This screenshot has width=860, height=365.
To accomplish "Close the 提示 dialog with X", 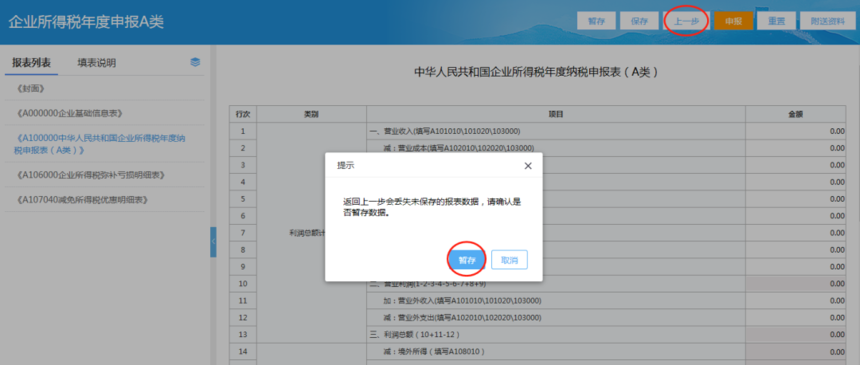I will click(x=528, y=166).
